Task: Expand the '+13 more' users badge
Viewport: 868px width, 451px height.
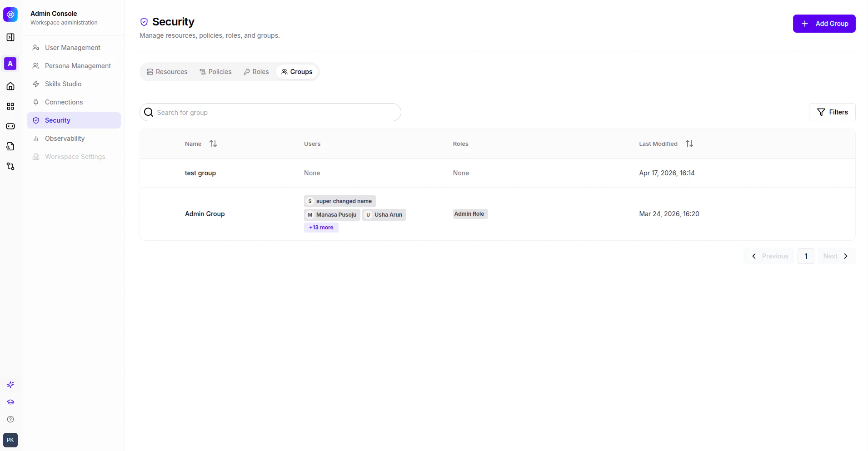Action: (321, 228)
